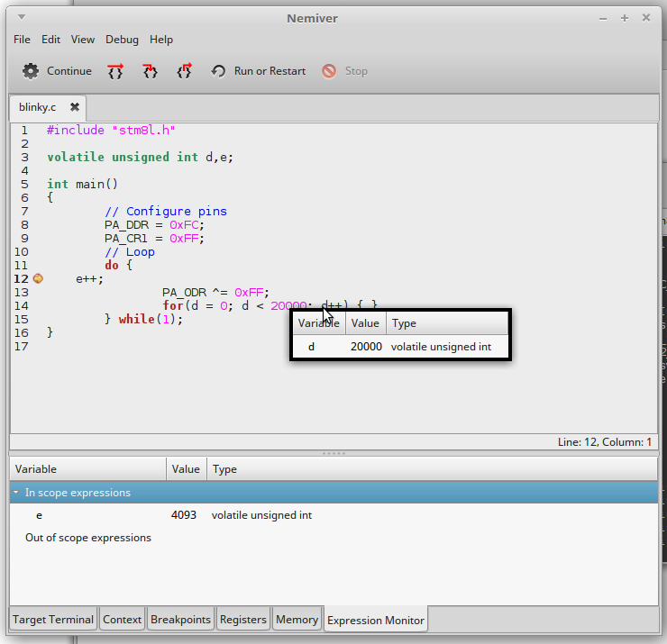
Task: Open the View menu
Action: point(83,40)
